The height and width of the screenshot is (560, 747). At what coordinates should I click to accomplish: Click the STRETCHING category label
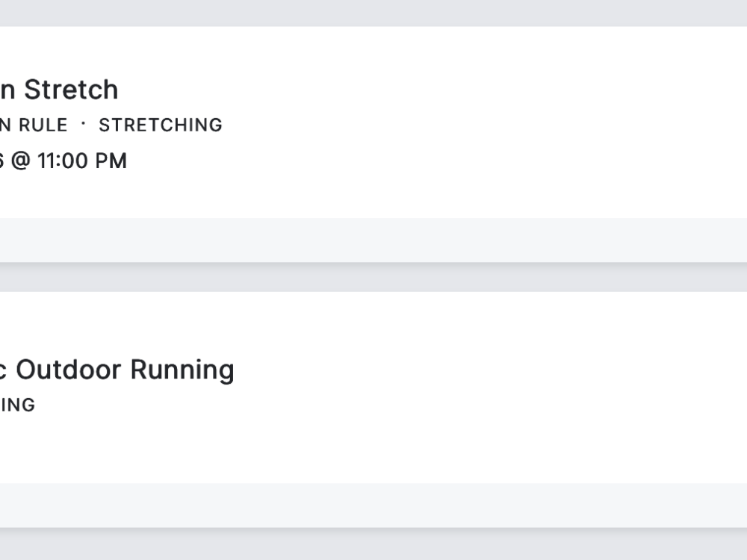(x=161, y=125)
